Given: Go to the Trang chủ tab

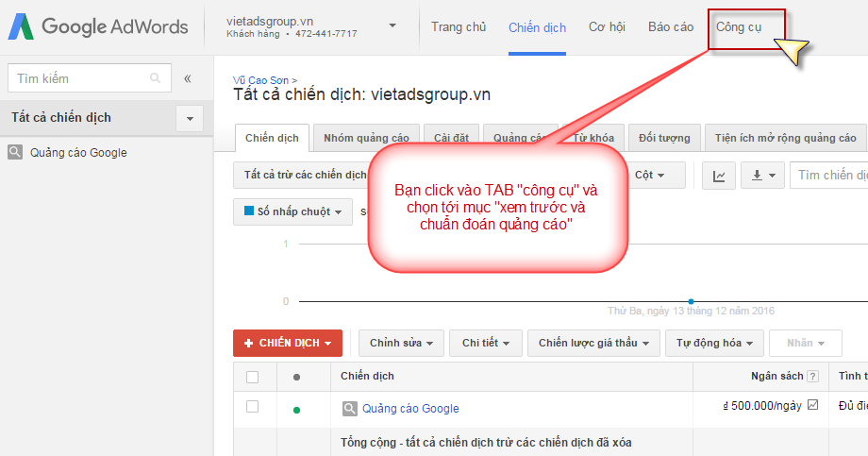Looking at the screenshot, I should [x=459, y=26].
